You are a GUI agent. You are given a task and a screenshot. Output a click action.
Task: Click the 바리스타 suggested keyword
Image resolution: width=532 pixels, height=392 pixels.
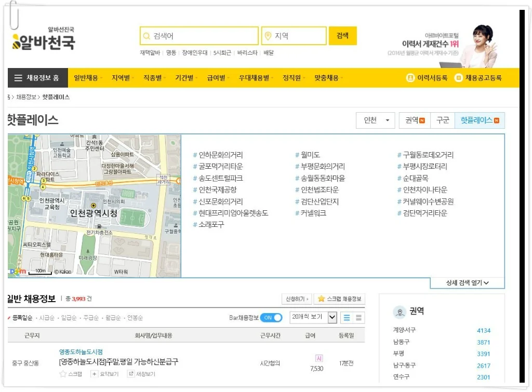click(x=247, y=52)
